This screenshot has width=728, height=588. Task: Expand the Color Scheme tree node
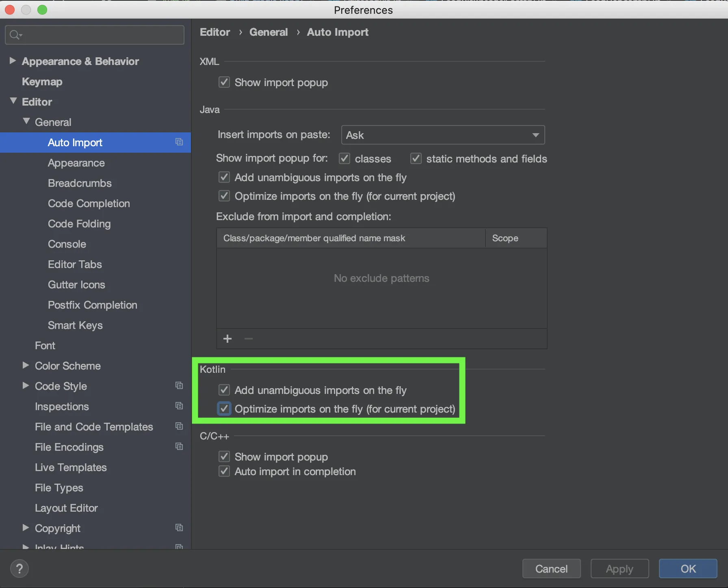(x=26, y=365)
